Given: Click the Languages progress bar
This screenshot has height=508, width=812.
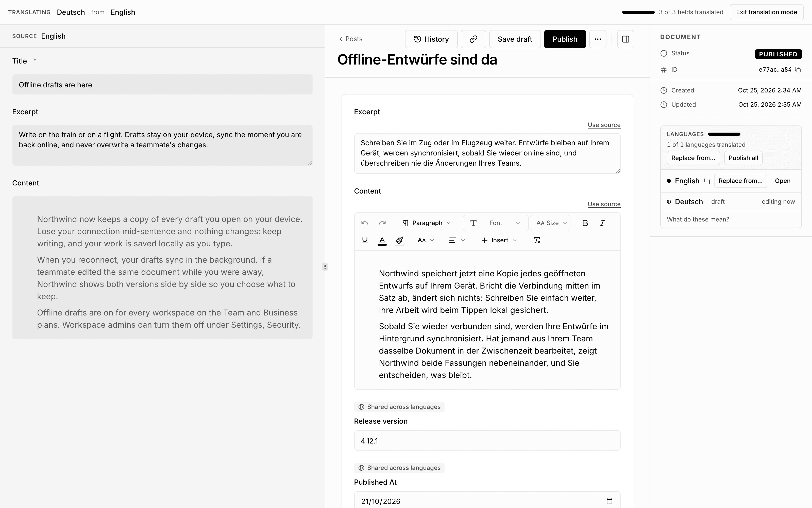Looking at the screenshot, I should coord(724,134).
